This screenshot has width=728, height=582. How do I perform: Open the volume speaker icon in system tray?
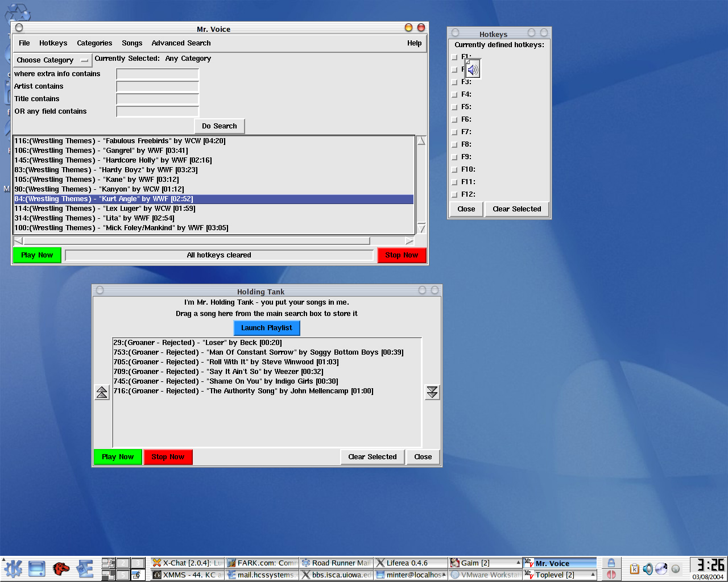pyautogui.click(x=648, y=568)
